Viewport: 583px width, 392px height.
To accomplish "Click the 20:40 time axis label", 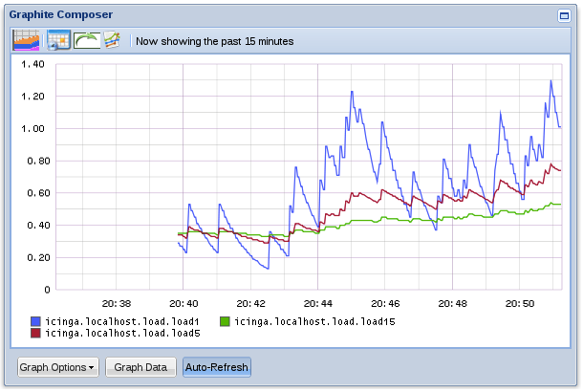I will pyautogui.click(x=183, y=302).
